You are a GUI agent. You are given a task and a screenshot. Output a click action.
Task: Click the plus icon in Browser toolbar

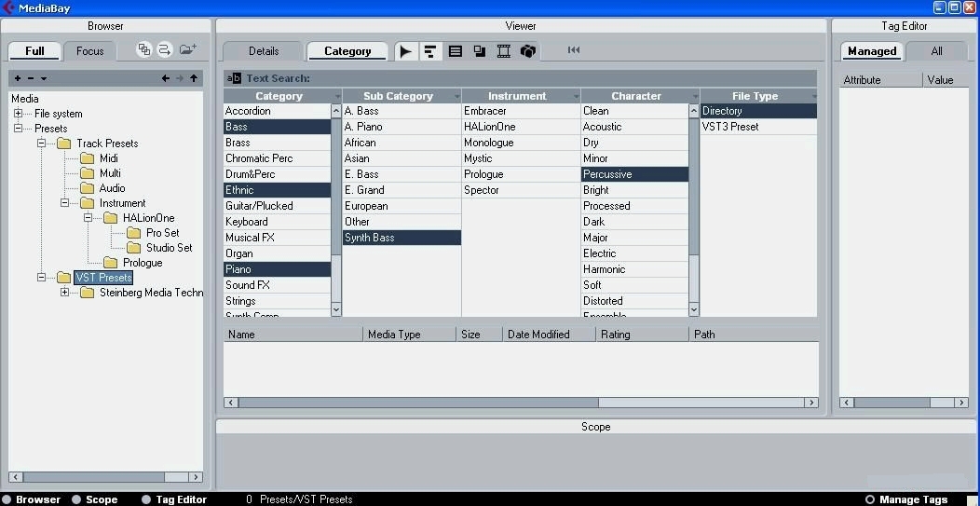(x=18, y=78)
